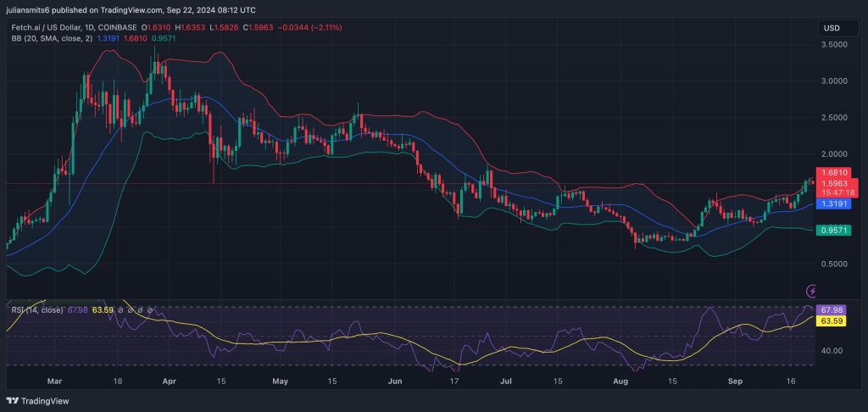Click the open price value O1.6310
The height and width of the screenshot is (412, 868).
coord(157,27)
